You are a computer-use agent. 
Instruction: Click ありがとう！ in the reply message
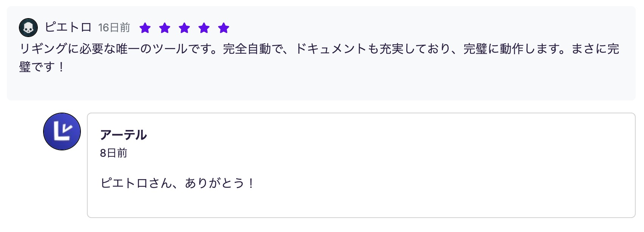pos(219,183)
